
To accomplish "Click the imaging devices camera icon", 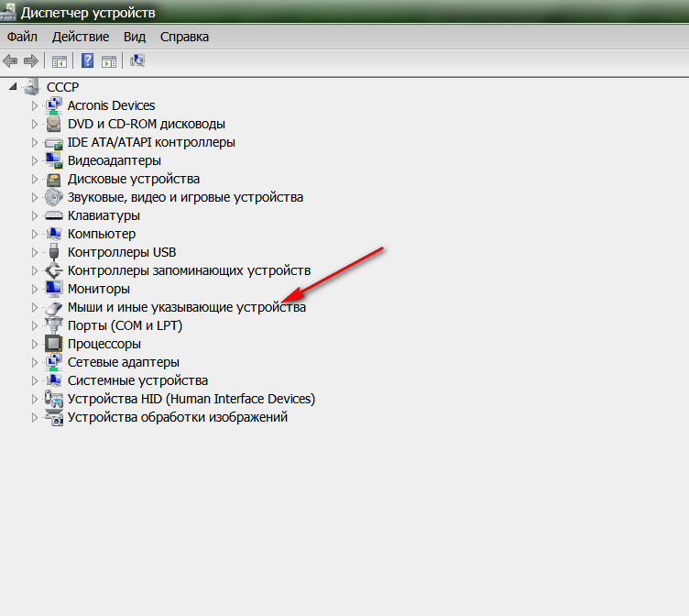I will 54,417.
